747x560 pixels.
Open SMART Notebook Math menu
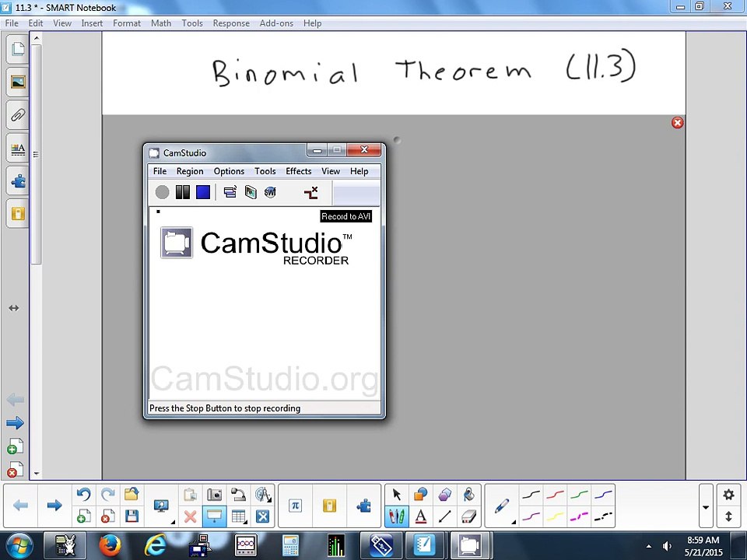[x=161, y=23]
